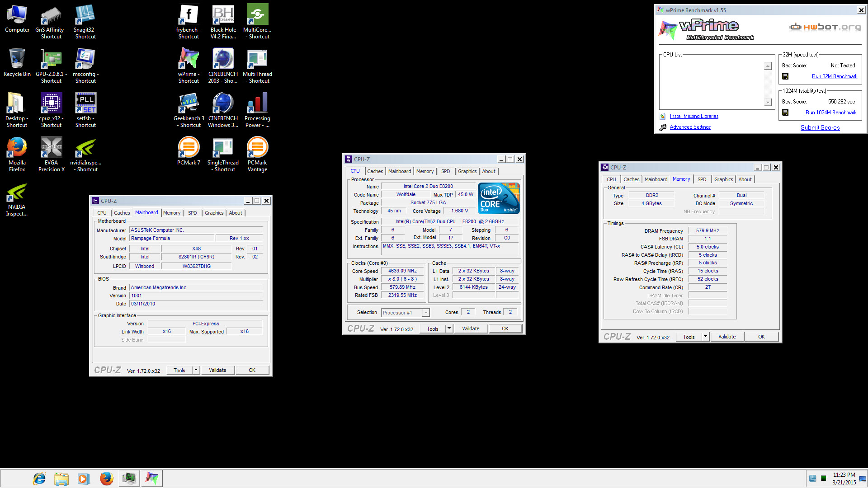Image resolution: width=868 pixels, height=488 pixels.
Task: Open Mozilla Firefox desktop icon
Action: click(x=17, y=155)
